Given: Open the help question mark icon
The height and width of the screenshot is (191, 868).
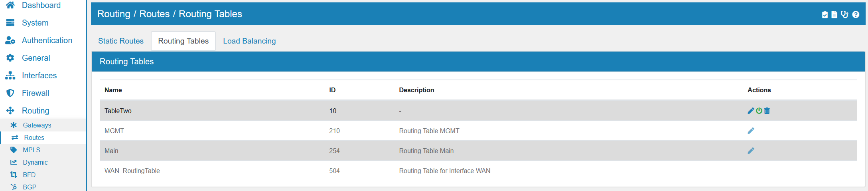Looking at the screenshot, I should [856, 14].
